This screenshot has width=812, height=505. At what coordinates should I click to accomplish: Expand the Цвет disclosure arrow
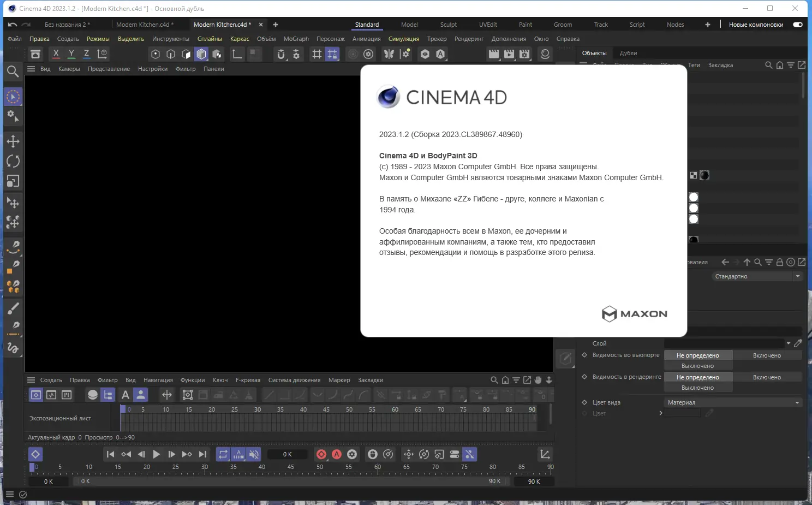pos(661,413)
